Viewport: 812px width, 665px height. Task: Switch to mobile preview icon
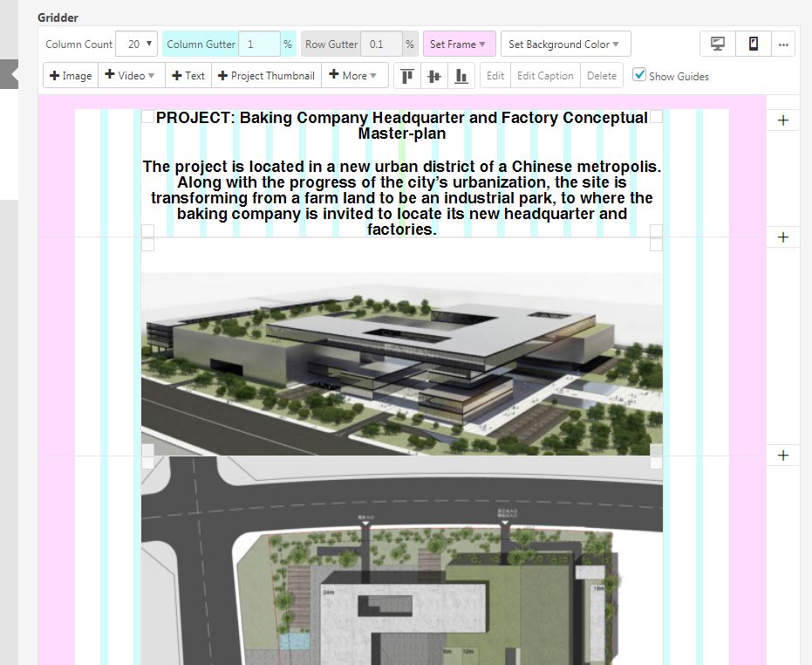(754, 44)
